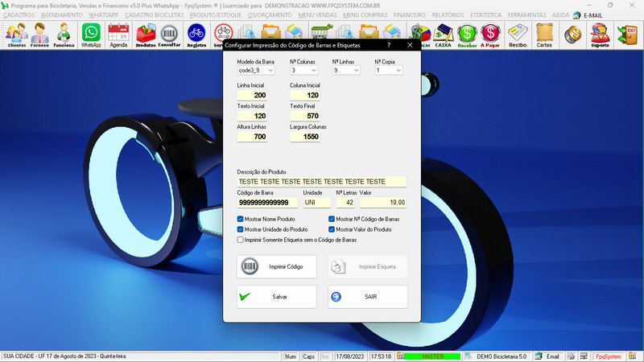Open the A Pagar icon
The height and width of the screenshot is (362, 644).
tap(490, 35)
